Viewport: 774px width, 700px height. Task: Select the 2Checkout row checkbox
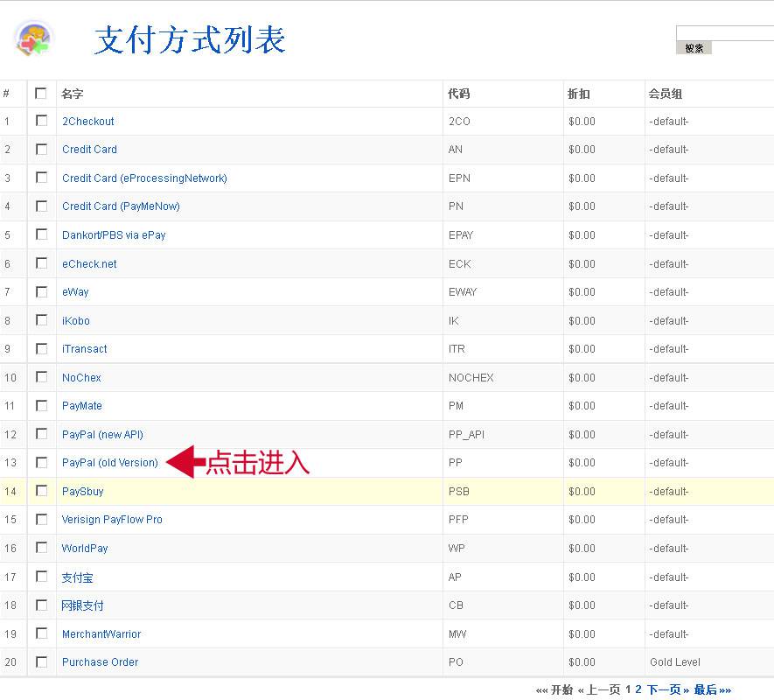(40, 121)
